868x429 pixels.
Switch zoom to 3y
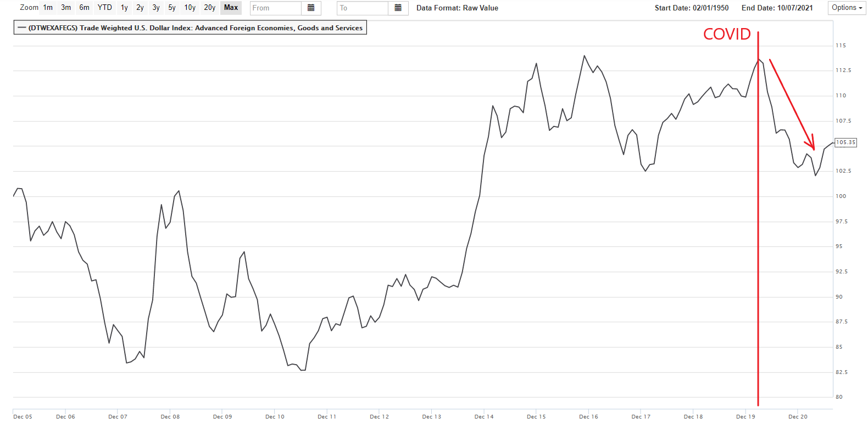156,8
